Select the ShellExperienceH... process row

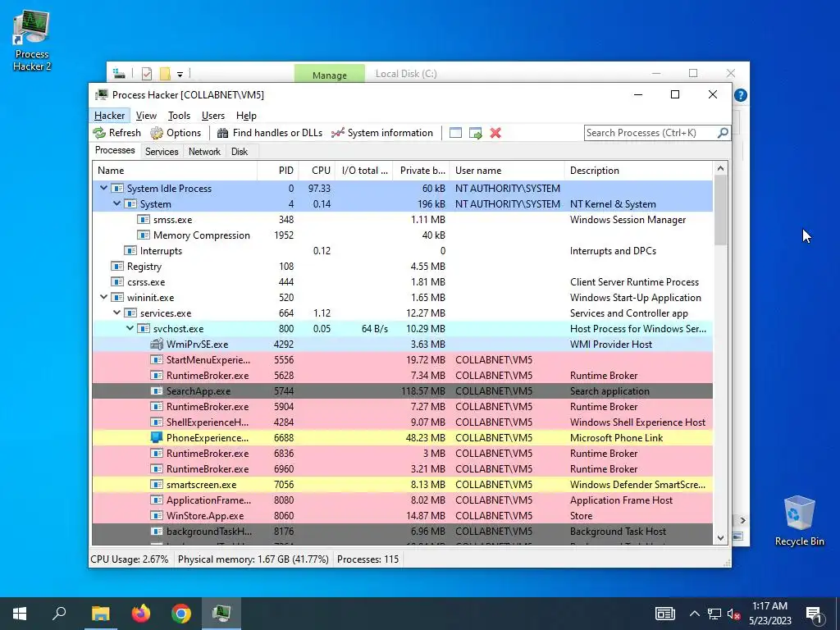click(x=402, y=422)
